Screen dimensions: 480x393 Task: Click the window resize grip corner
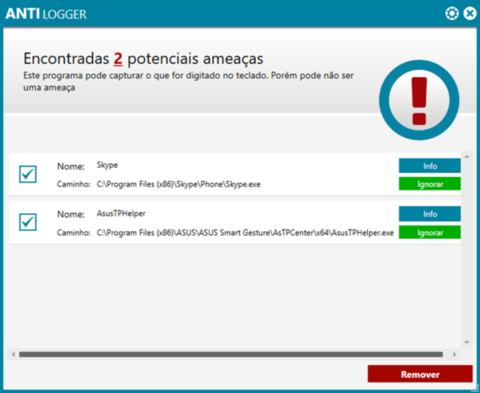coord(476,387)
